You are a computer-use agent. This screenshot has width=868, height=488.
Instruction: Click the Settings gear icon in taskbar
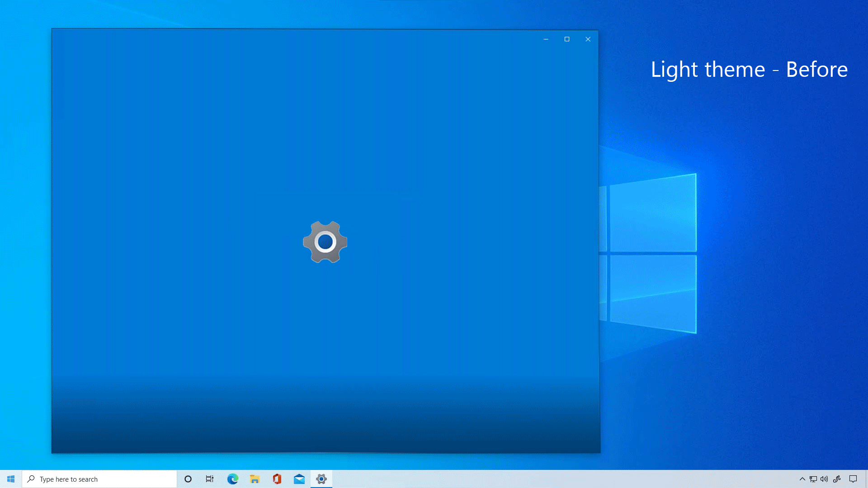click(x=321, y=479)
